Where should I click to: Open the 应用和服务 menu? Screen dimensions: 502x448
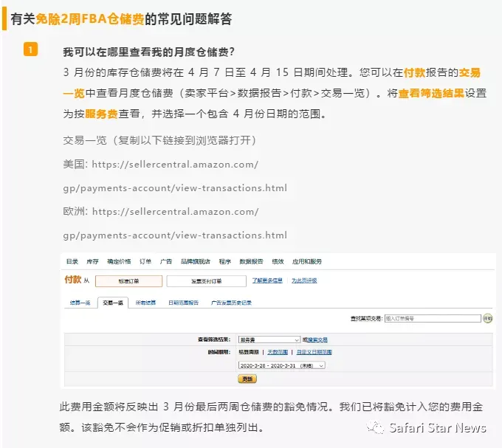306,261
